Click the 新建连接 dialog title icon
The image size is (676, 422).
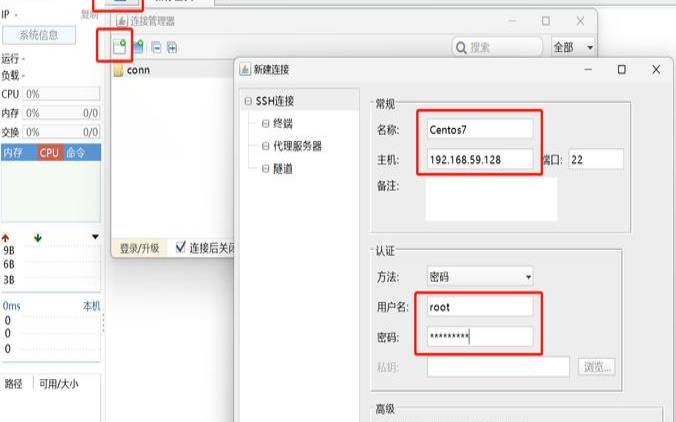[245, 69]
